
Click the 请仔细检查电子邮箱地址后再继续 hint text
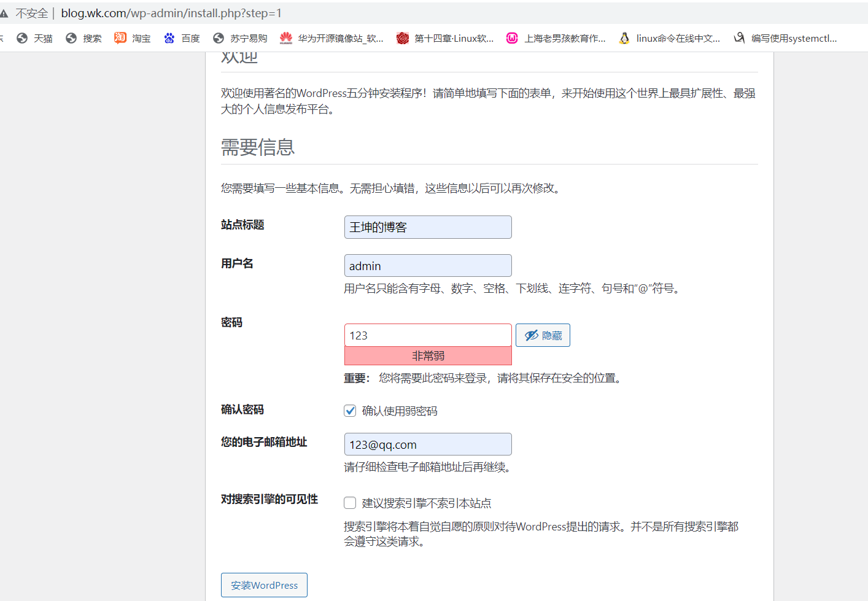point(429,467)
